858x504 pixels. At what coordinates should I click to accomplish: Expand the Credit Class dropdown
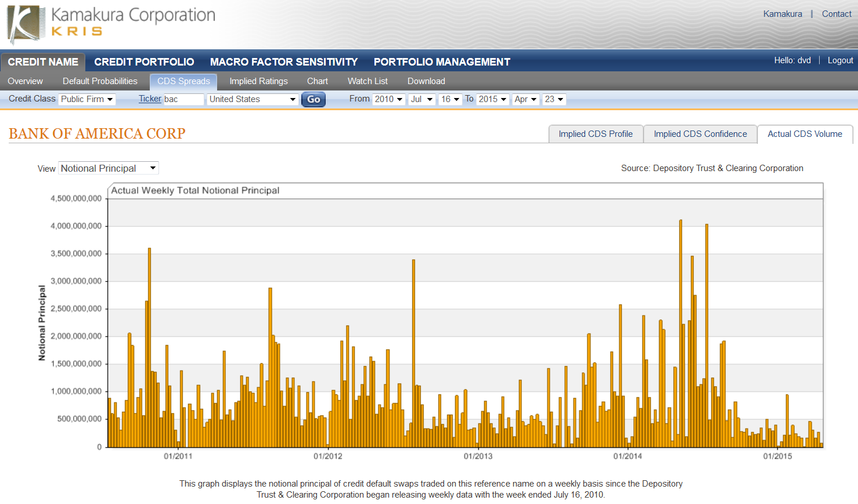pos(87,99)
